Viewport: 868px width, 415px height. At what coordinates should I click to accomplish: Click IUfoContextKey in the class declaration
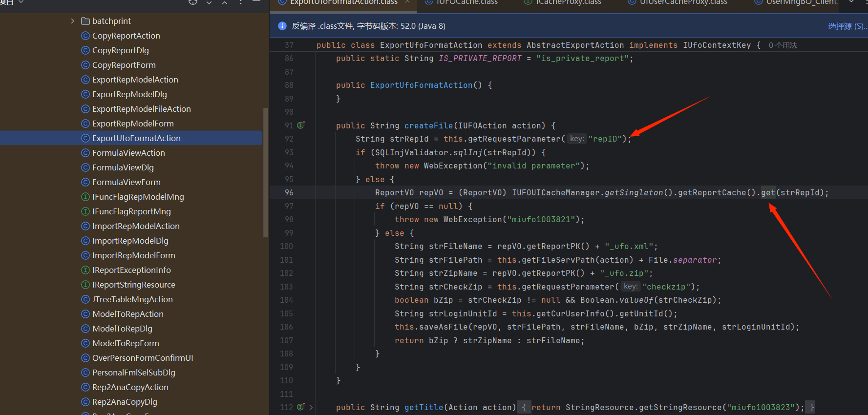(717, 45)
